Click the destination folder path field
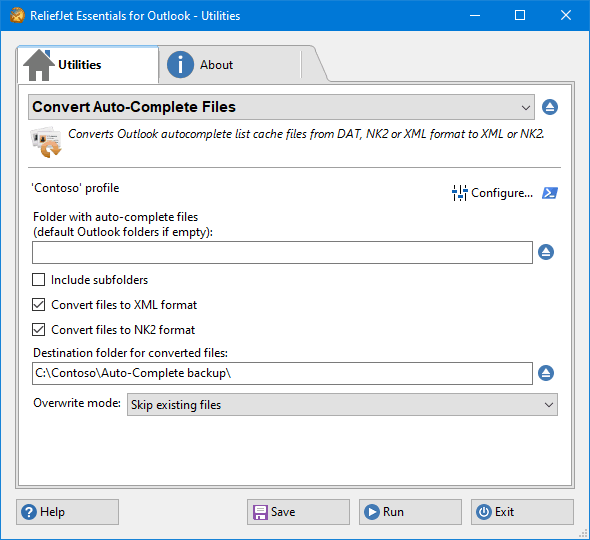 pos(282,373)
